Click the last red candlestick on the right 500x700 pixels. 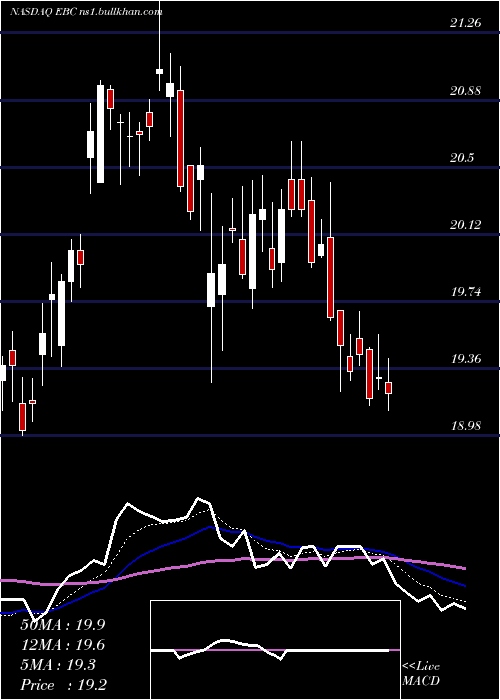(x=388, y=388)
